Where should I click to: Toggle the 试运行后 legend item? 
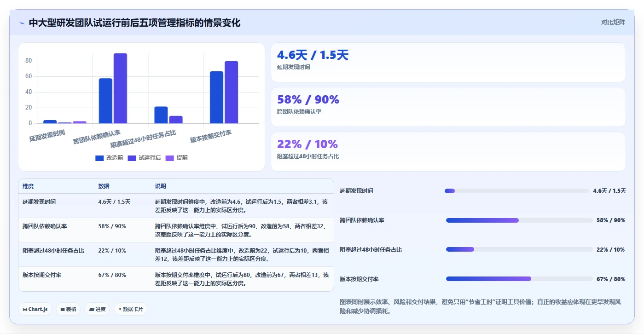click(144, 158)
